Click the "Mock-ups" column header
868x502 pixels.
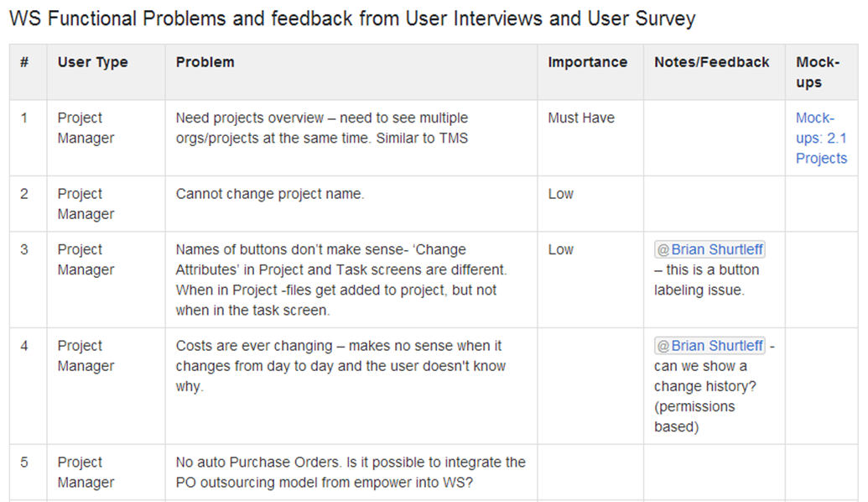point(817,72)
